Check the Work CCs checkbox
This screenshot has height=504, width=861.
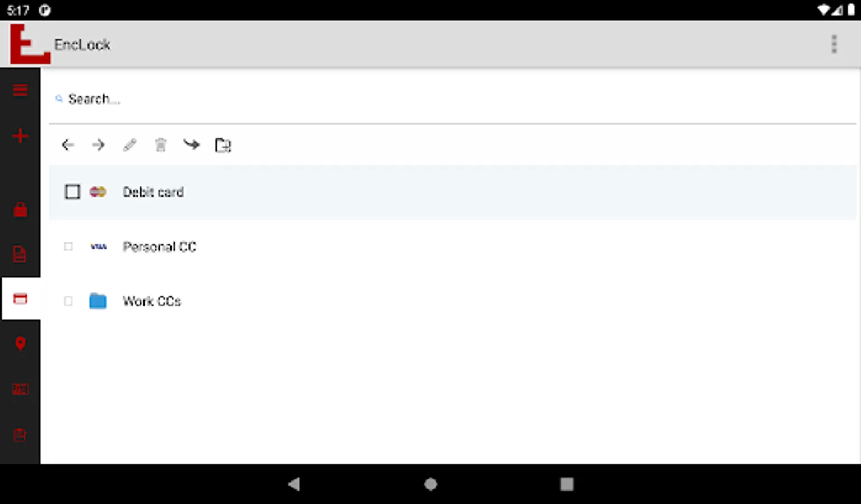68,301
